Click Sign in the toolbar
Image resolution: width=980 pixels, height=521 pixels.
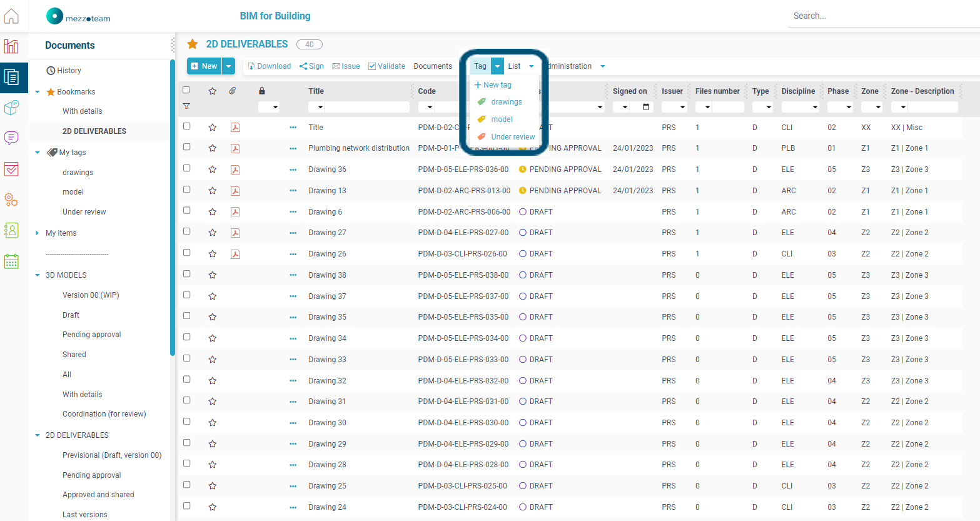[x=311, y=66]
